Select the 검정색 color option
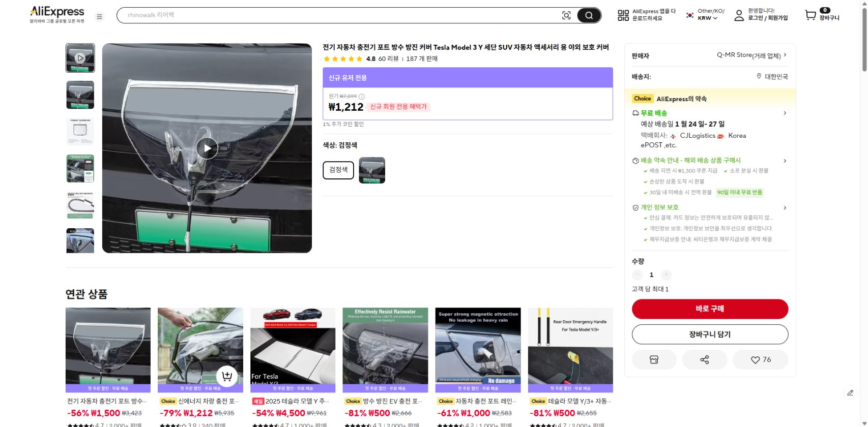 [338, 170]
